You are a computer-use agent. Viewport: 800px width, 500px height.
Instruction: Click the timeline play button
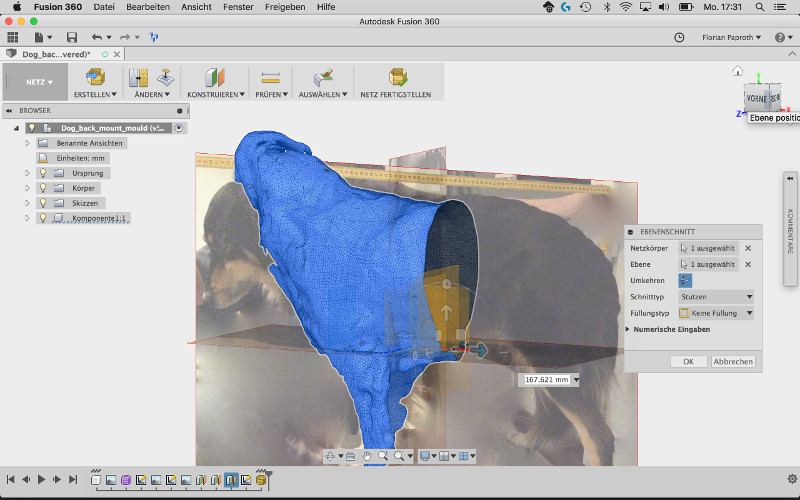pos(41,480)
